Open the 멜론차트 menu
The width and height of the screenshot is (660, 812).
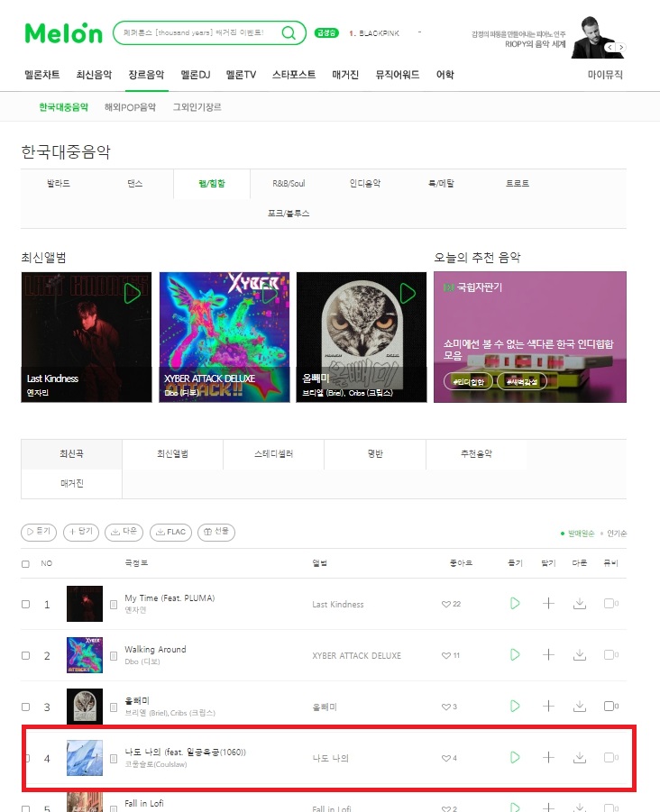[42, 75]
